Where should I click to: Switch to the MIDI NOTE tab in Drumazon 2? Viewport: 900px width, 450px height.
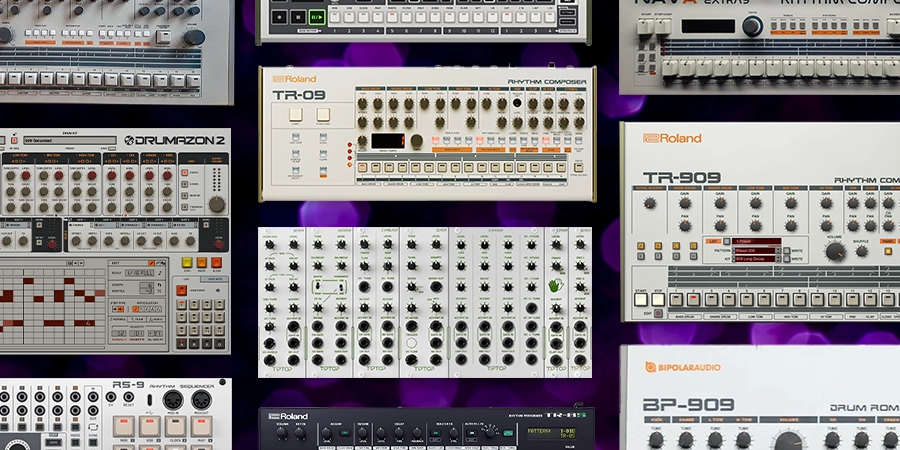(x=214, y=279)
